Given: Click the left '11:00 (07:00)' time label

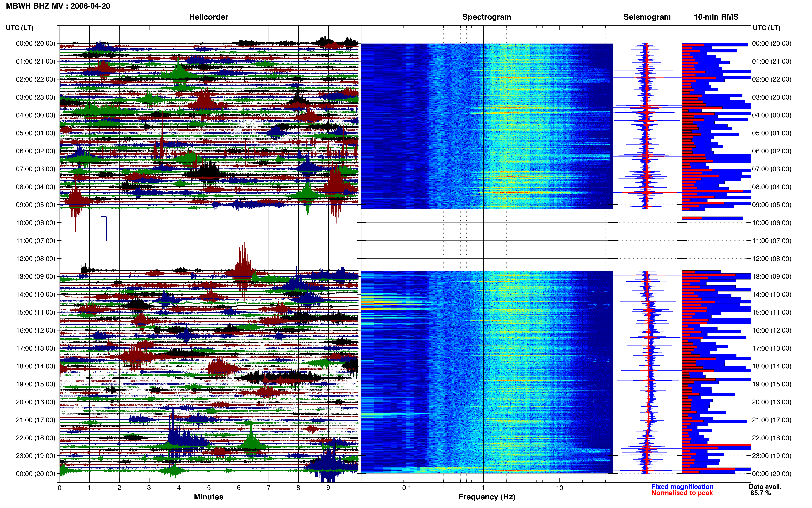Looking at the screenshot, I should click(x=36, y=240).
